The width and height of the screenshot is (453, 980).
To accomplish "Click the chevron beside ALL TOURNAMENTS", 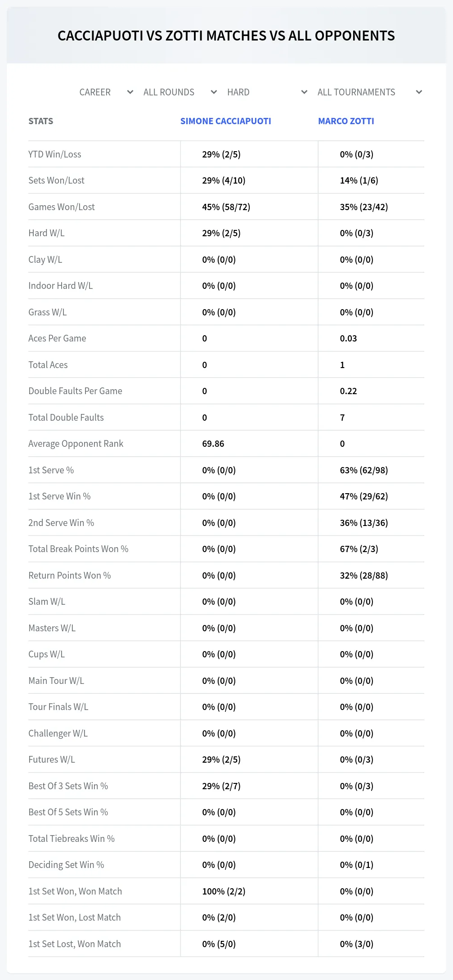I will 419,92.
